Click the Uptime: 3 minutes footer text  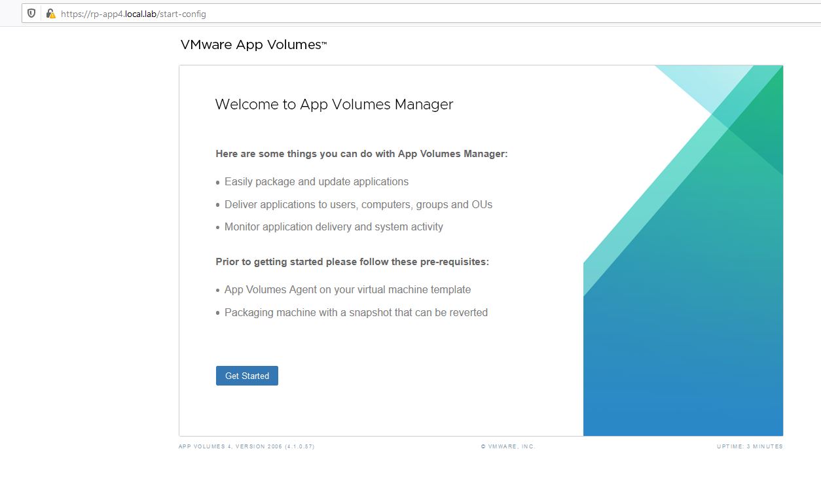[x=750, y=446]
